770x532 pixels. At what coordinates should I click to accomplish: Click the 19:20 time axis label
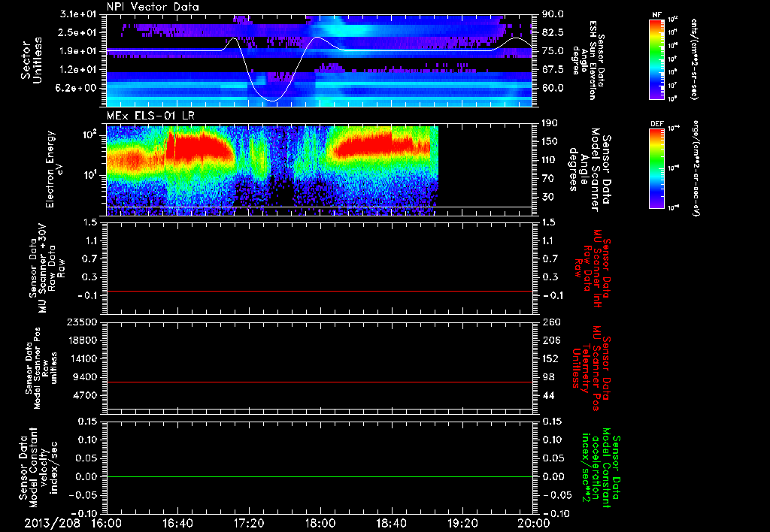pyautogui.click(x=462, y=523)
